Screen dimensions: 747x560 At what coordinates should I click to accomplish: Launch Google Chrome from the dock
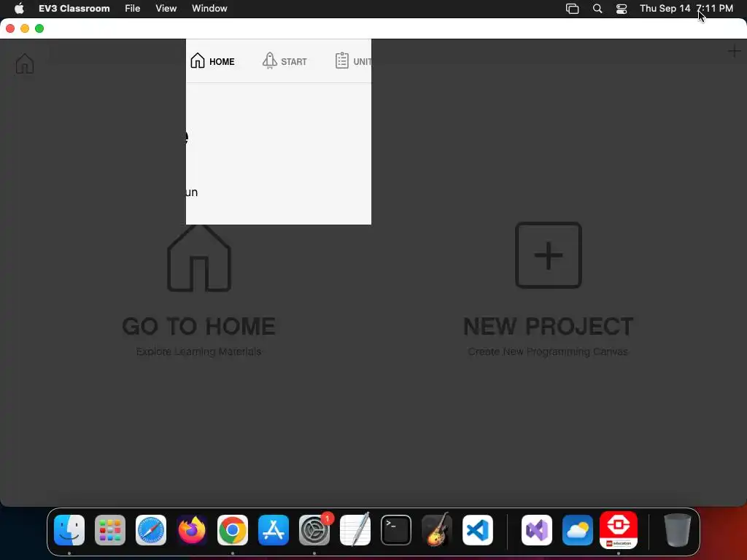(x=233, y=530)
